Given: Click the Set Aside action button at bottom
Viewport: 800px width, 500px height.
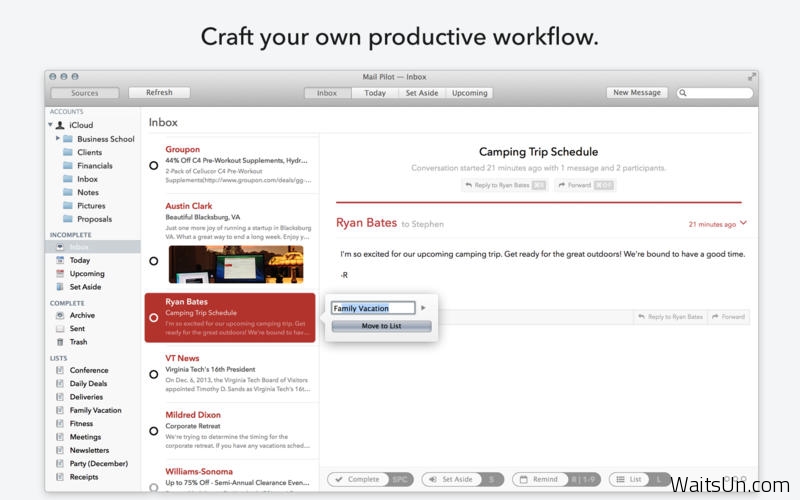Looking at the screenshot, I should coord(463,480).
